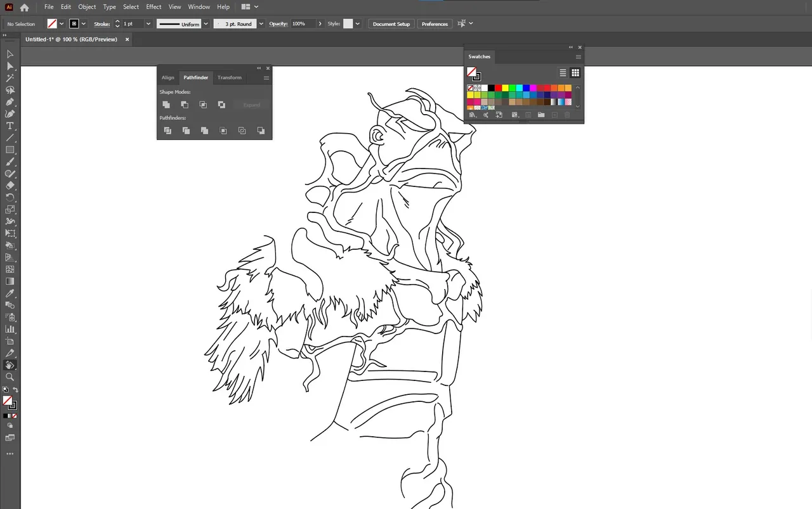The height and width of the screenshot is (509, 812).
Task: Select the Magic Wand tool
Action: 10,78
